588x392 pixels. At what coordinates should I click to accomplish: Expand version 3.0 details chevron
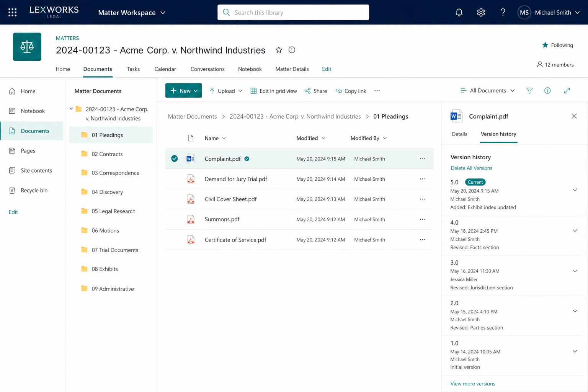[575, 271]
